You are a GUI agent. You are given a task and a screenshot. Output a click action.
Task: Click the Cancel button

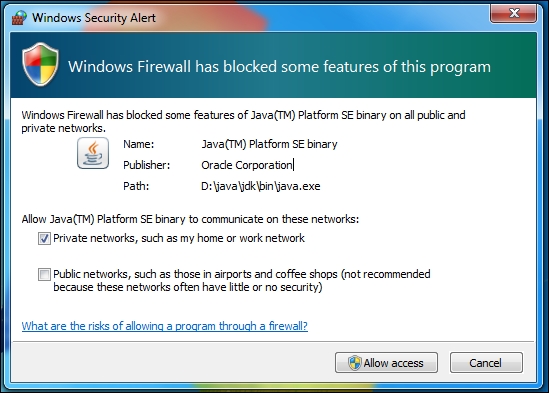coord(486,363)
